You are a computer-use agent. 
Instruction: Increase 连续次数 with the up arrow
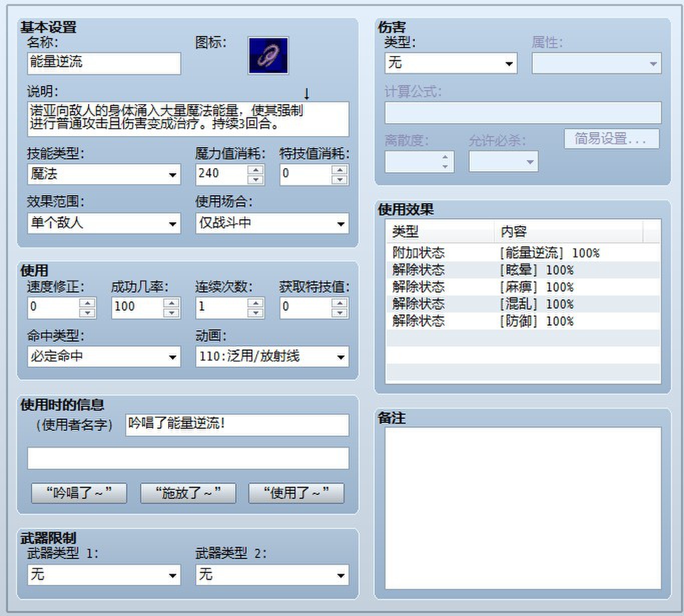(255, 302)
